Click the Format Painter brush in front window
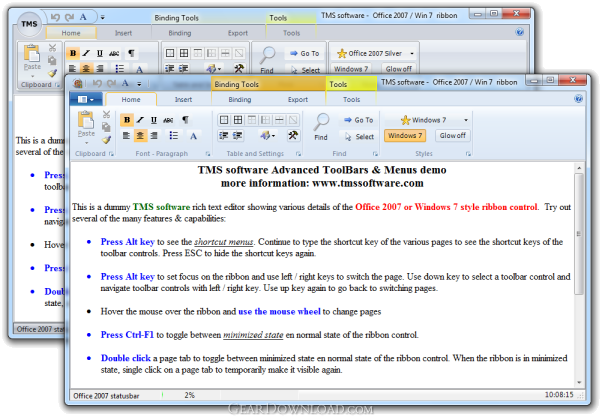The image size is (602, 417). 106,140
